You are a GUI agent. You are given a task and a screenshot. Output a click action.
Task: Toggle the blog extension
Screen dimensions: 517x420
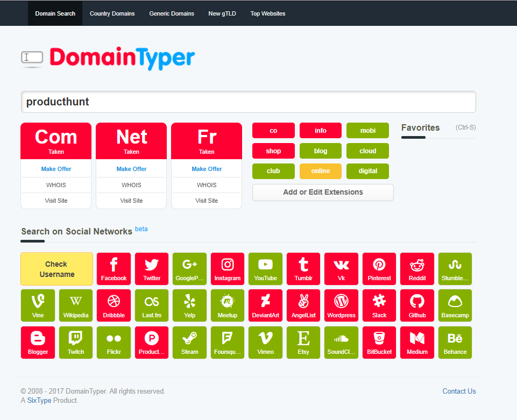click(320, 151)
